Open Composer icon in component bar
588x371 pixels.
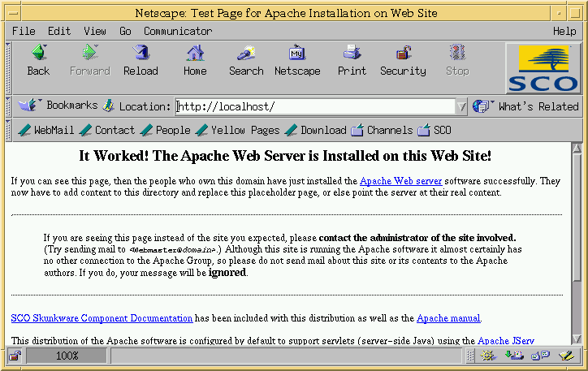coord(566,356)
